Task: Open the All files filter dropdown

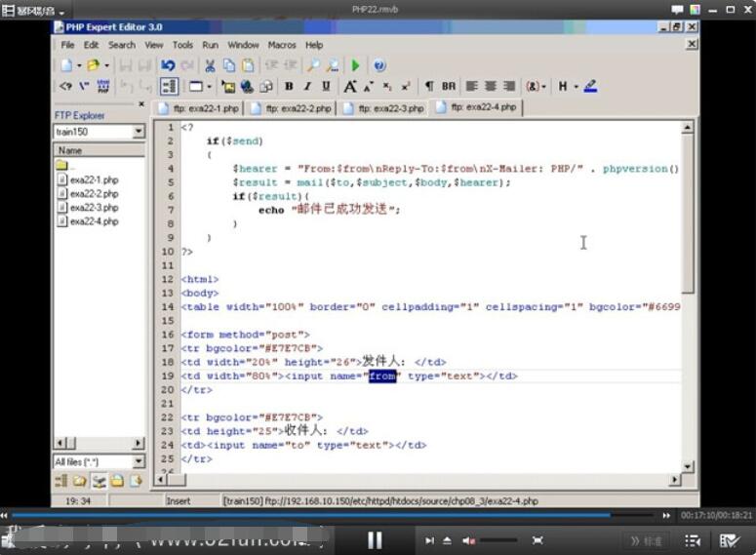Action: 139,461
